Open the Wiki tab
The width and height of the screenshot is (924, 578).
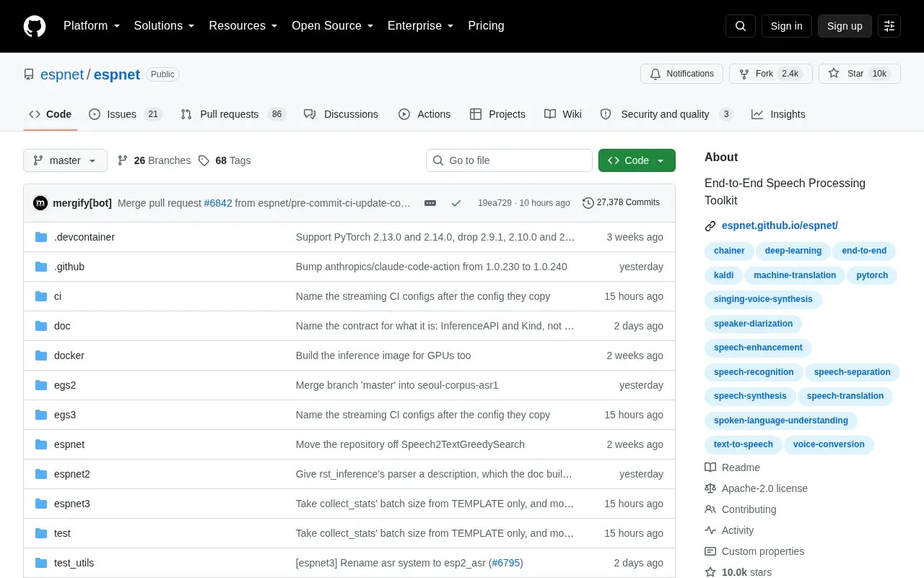click(x=563, y=114)
